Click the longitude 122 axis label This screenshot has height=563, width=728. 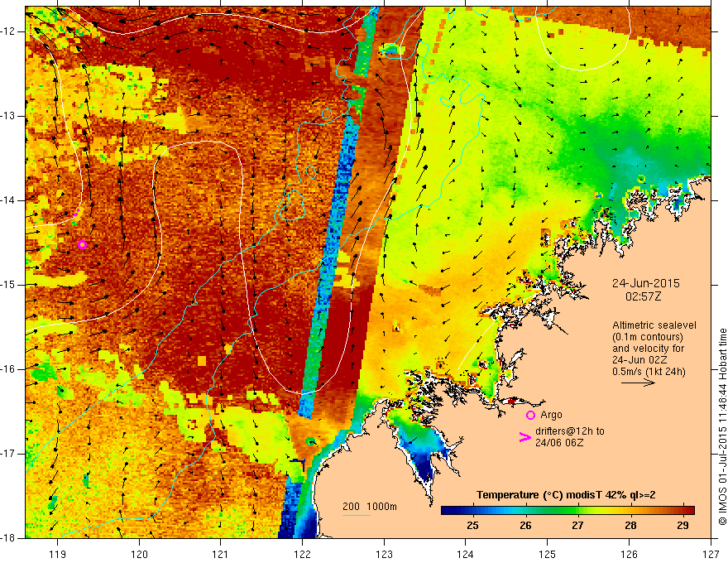point(302,554)
